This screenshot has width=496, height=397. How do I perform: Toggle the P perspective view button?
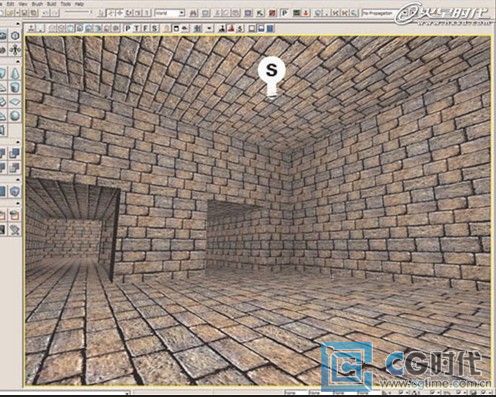[x=128, y=28]
